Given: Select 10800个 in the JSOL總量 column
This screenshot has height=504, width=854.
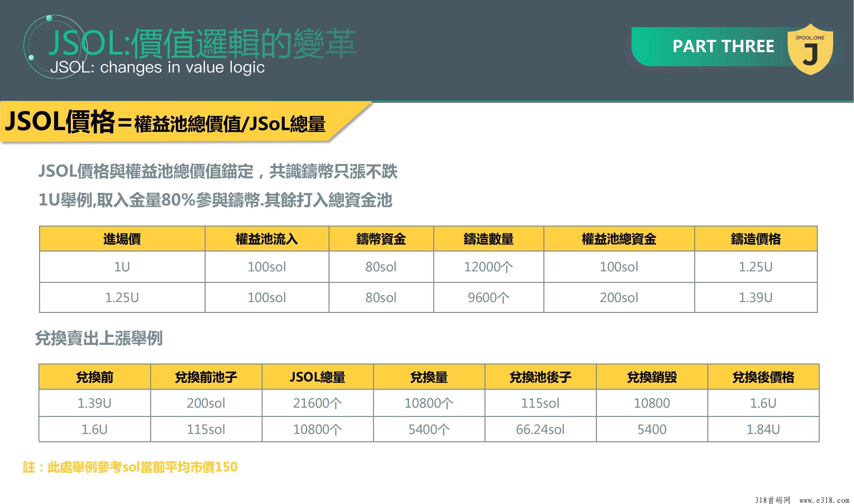Looking at the screenshot, I should click(317, 429).
